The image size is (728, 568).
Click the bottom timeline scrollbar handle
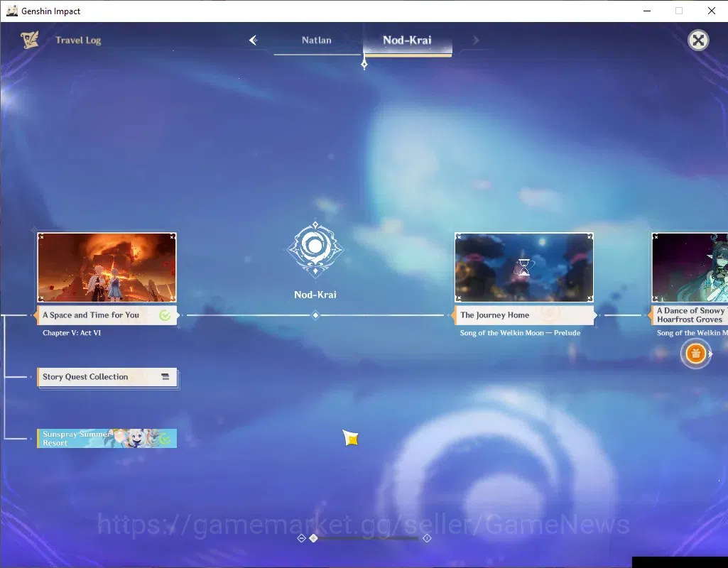click(x=313, y=538)
